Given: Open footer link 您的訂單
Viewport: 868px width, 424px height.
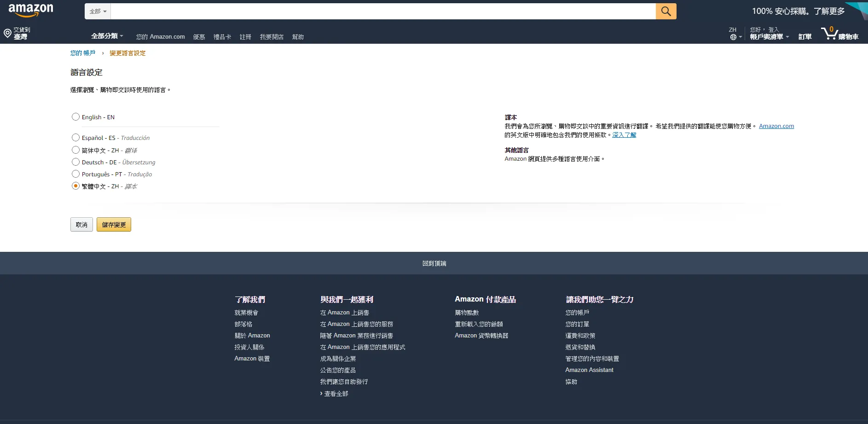Looking at the screenshot, I should (578, 324).
